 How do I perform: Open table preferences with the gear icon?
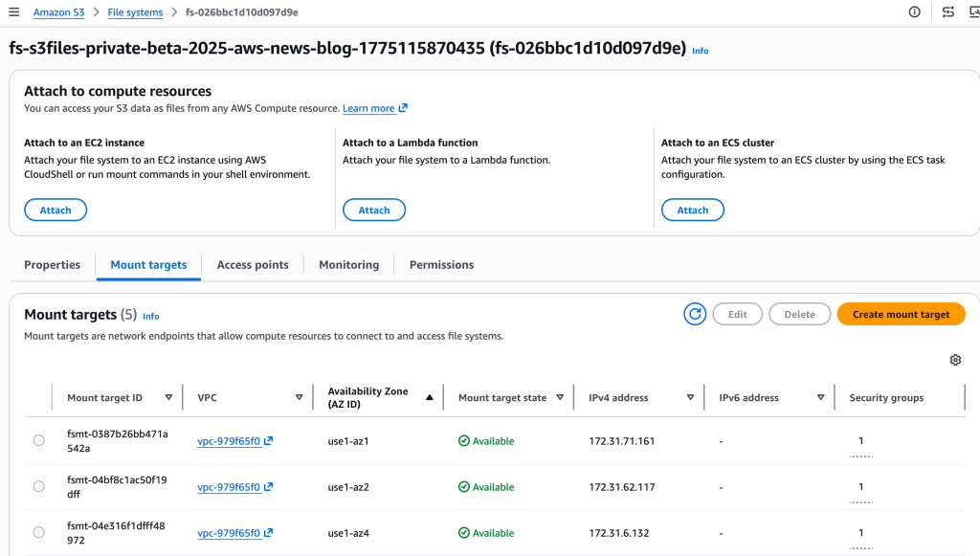[954, 360]
